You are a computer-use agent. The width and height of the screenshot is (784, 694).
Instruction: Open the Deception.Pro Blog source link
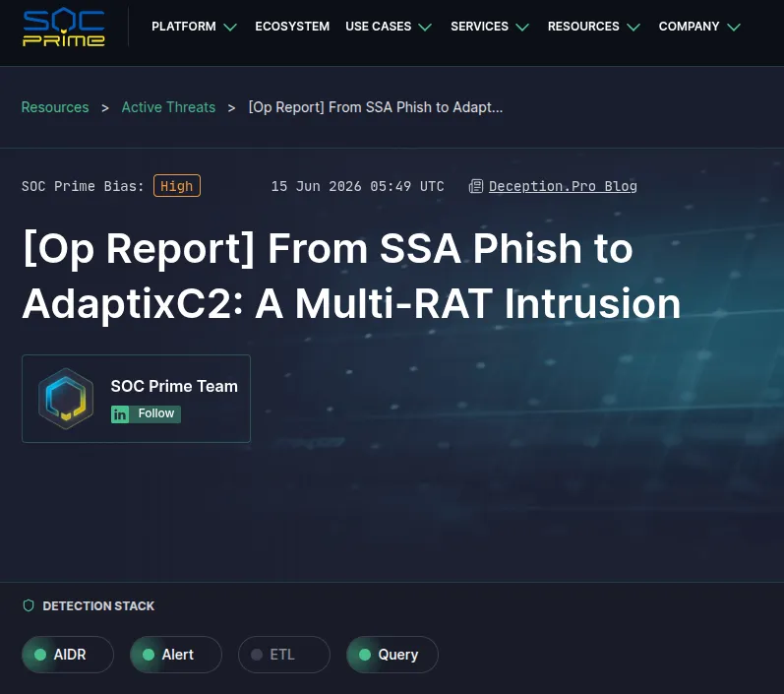pyautogui.click(x=563, y=186)
